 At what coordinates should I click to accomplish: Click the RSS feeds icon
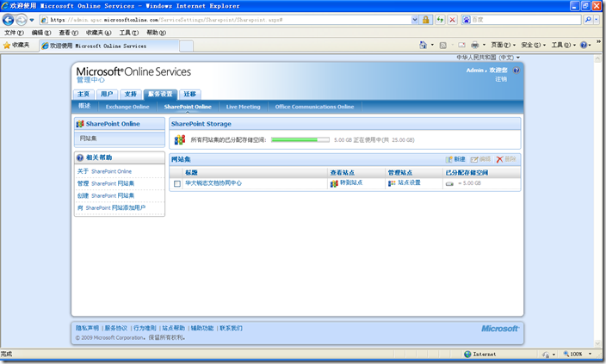(x=443, y=46)
